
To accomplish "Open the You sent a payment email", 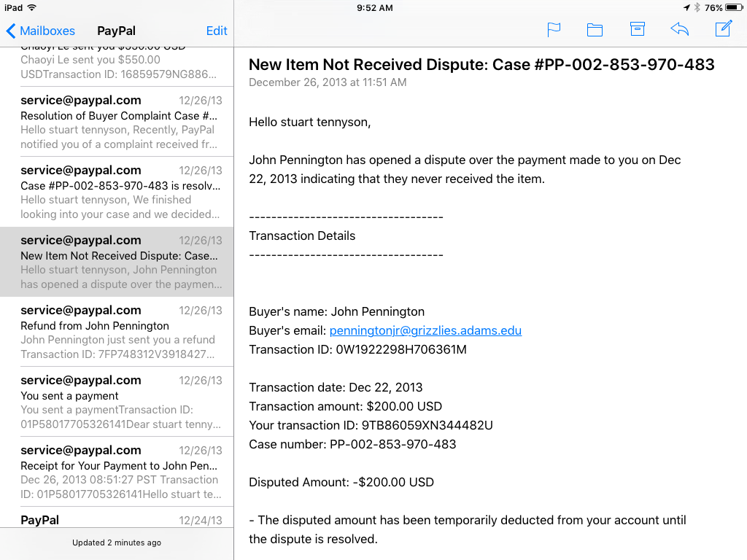I will pos(117,402).
